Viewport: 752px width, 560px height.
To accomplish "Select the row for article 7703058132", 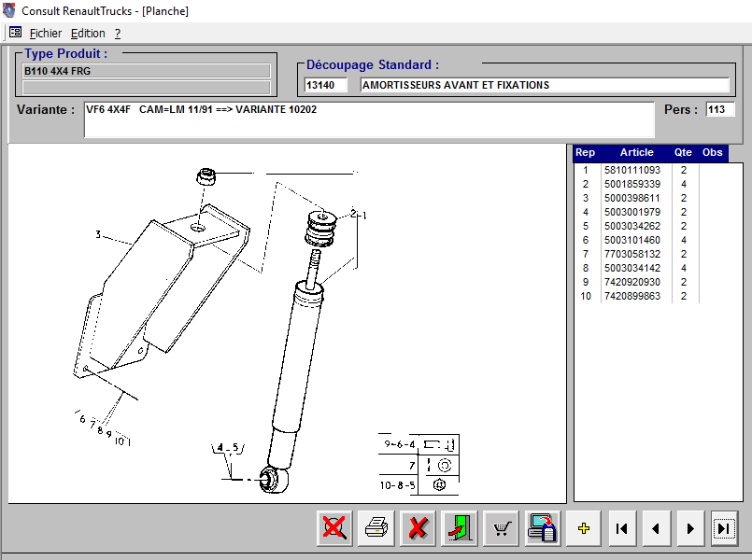I will 631,254.
